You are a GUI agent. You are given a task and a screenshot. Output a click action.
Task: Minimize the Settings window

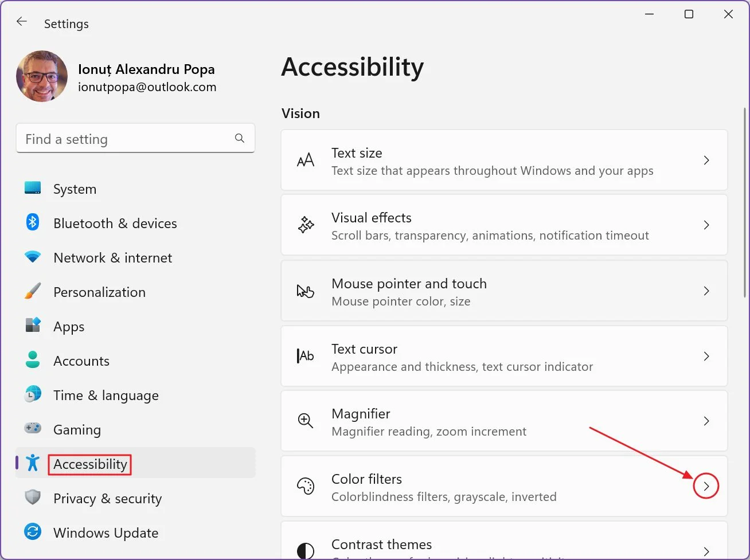650,14
